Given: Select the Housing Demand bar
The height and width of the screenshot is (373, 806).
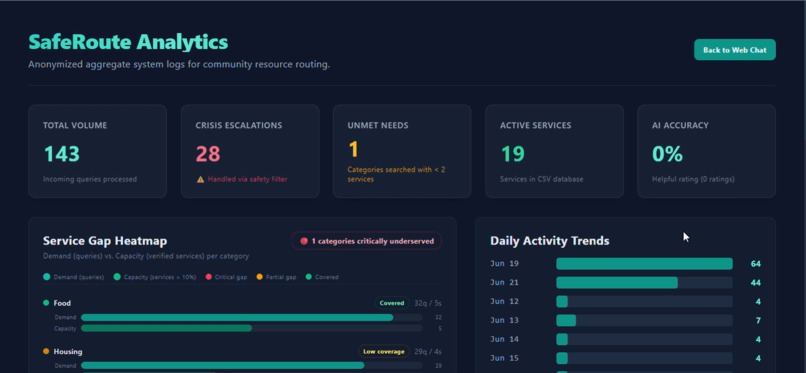Looking at the screenshot, I should [x=252, y=366].
